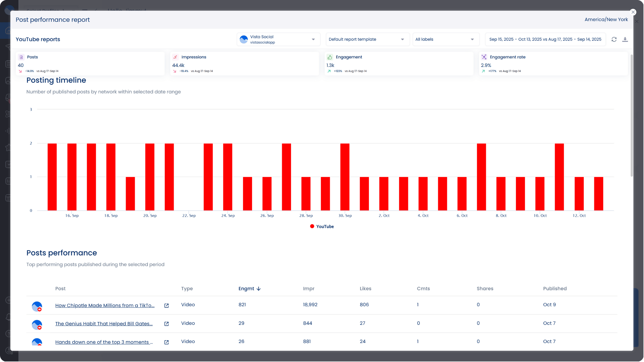Open external link for Hands down post
Viewport: 644px width, 362px height.
pos(167,342)
